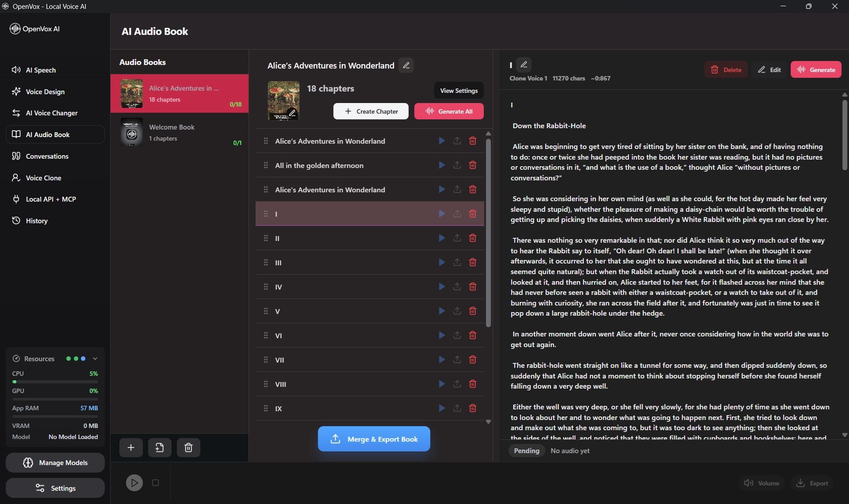Image resolution: width=849 pixels, height=504 pixels.
Task: Open Settings button in sidebar
Action: point(55,488)
